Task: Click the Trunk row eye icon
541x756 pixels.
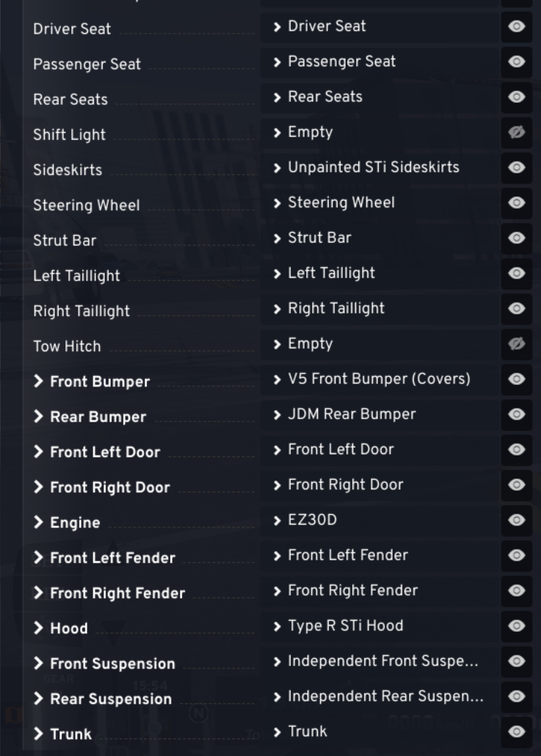Action: 517,732
